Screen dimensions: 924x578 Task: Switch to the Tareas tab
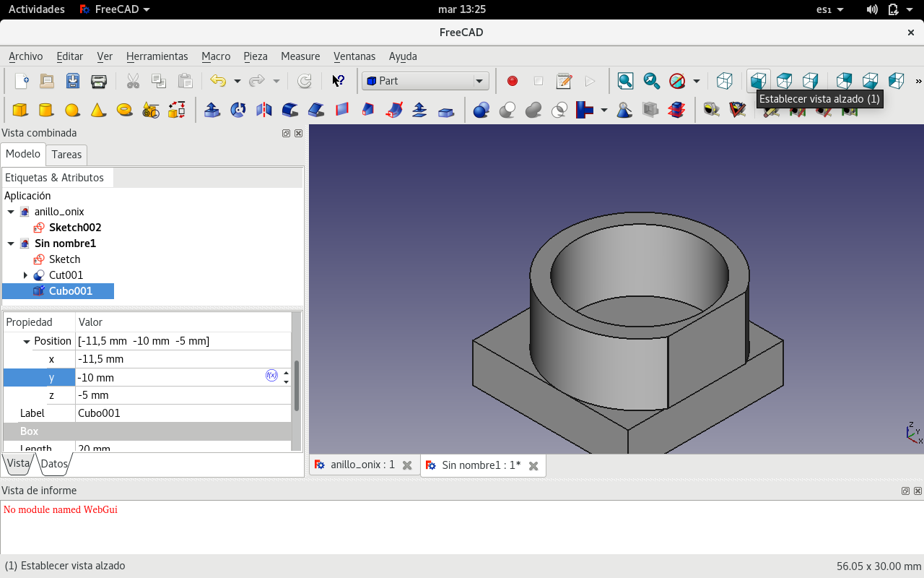pyautogui.click(x=66, y=155)
